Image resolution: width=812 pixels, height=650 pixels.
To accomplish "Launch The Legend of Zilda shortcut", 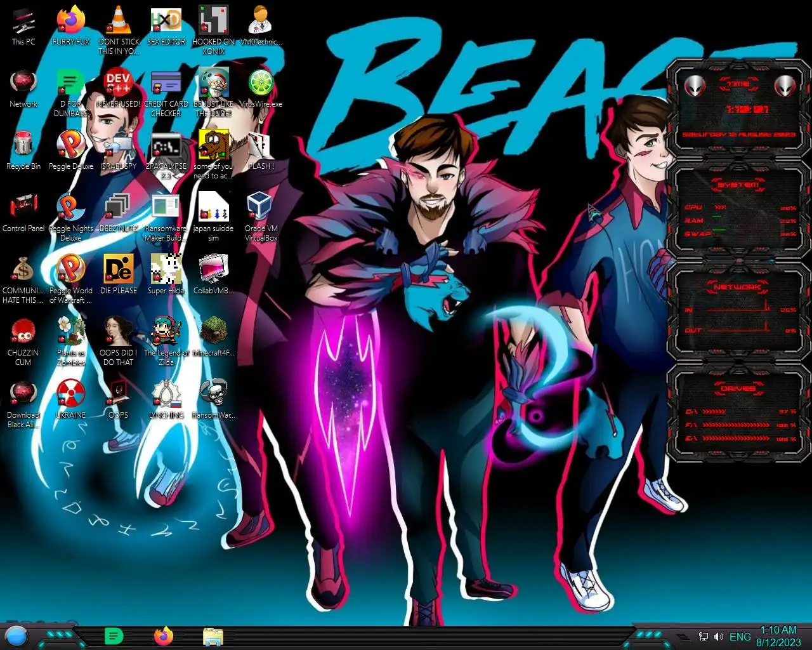I will tap(166, 342).
